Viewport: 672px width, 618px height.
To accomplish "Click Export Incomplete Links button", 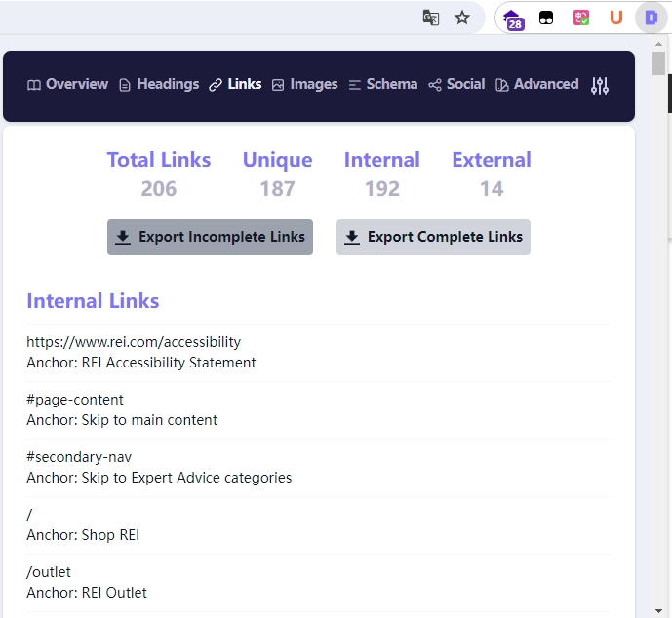I will (210, 237).
